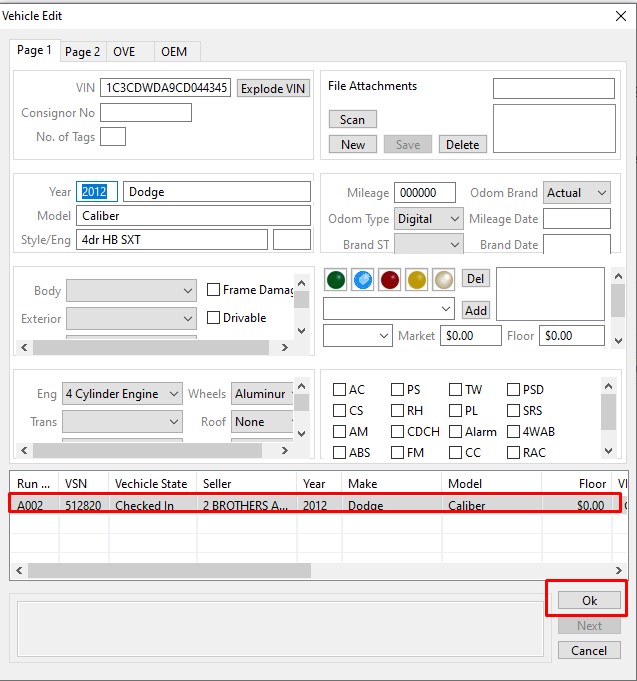The width and height of the screenshot is (637, 681).
Task: Toggle the Drivable checkbox
Action: point(214,318)
